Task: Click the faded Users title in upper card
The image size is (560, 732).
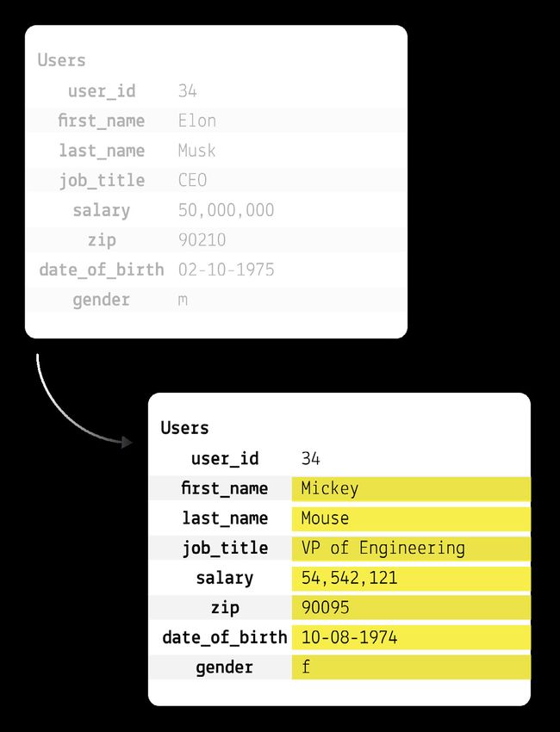Action: [x=61, y=60]
